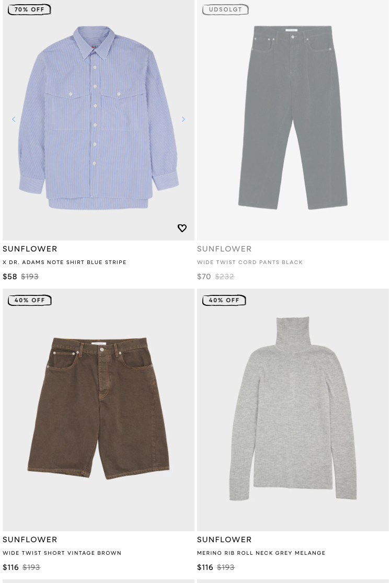Open Wide Twist Cord Pants Black link
Screen dimensions: 392x583
coord(250,262)
